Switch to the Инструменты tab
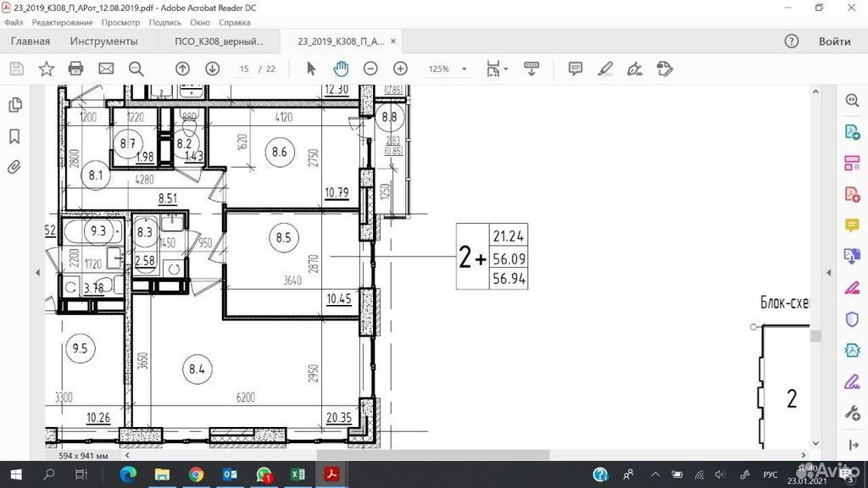Image resolution: width=868 pixels, height=488 pixels. pyautogui.click(x=103, y=41)
